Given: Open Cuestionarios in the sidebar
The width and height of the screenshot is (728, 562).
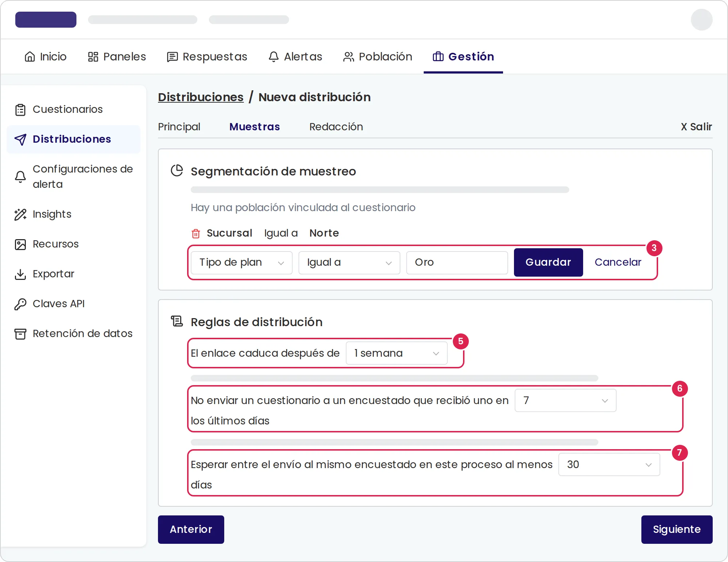Looking at the screenshot, I should coord(74,110).
